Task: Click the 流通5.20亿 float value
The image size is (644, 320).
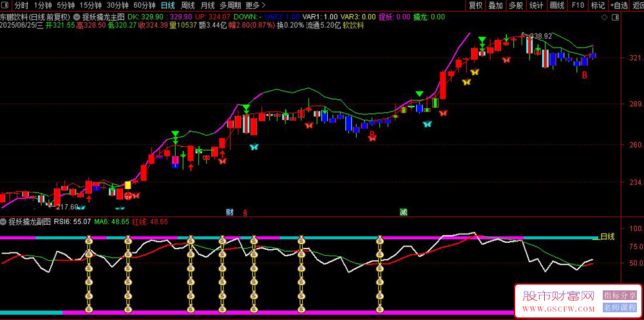Action: pos(324,25)
